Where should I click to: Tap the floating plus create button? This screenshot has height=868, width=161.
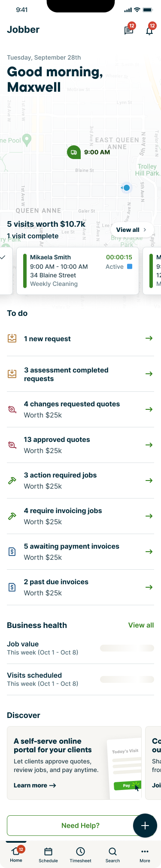click(x=145, y=826)
